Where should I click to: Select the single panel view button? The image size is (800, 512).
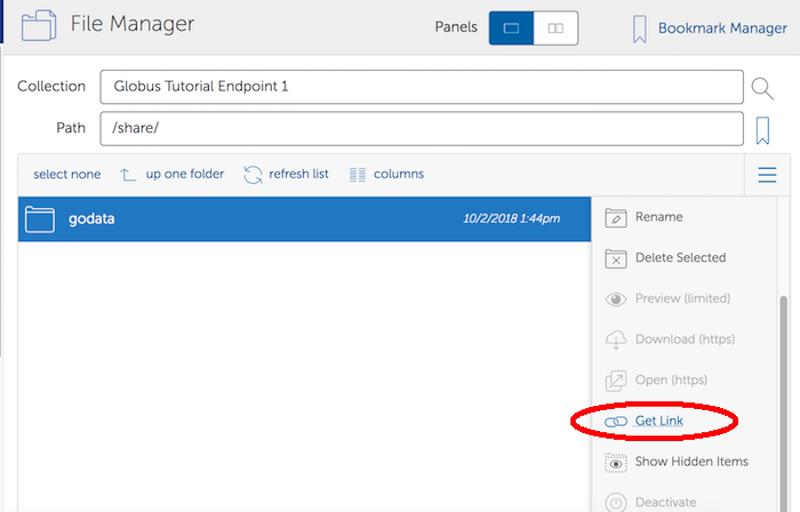click(511, 28)
